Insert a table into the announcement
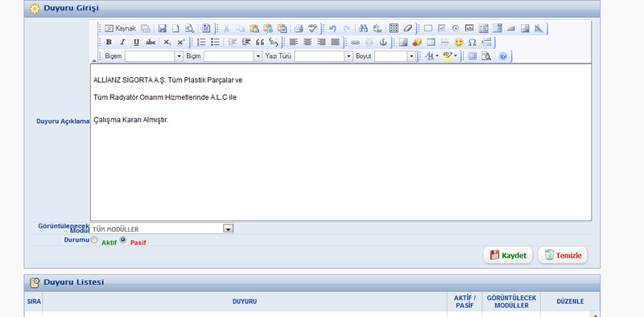Screen dimensions: 644x317 [x=431, y=42]
